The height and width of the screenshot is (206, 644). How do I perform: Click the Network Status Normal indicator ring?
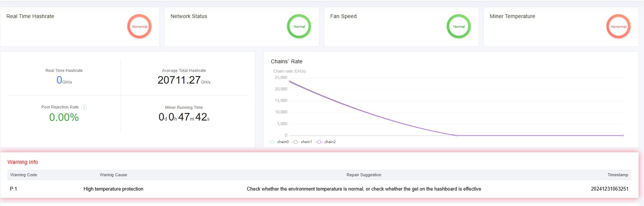pos(299,27)
